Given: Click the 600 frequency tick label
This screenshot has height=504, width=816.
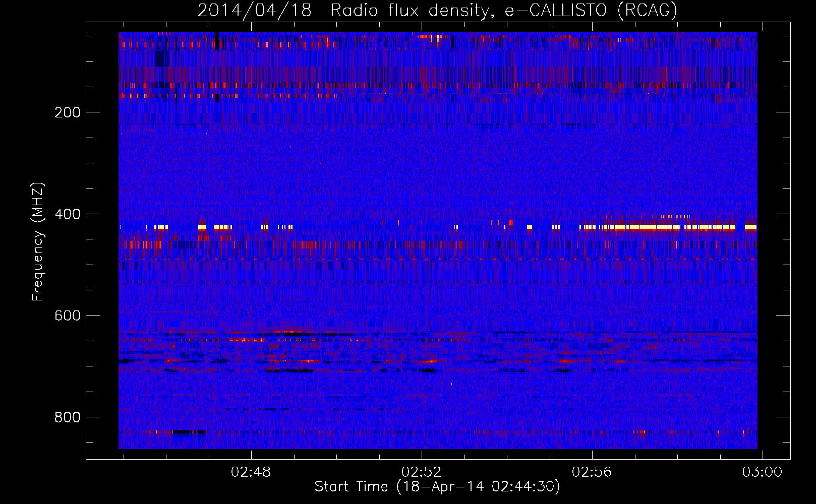Looking at the screenshot, I should pyautogui.click(x=68, y=316).
